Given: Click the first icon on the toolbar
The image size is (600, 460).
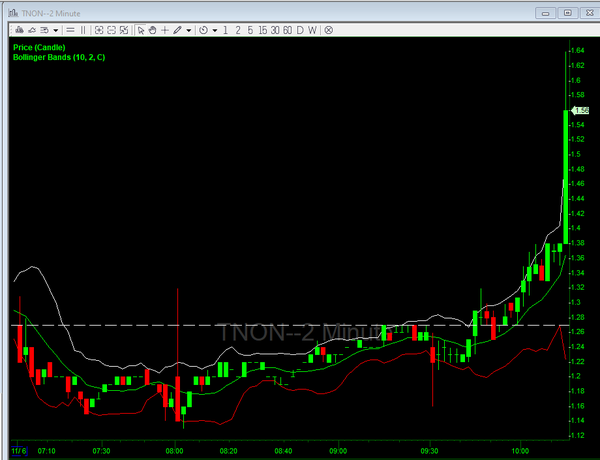Looking at the screenshot, I should point(17,30).
